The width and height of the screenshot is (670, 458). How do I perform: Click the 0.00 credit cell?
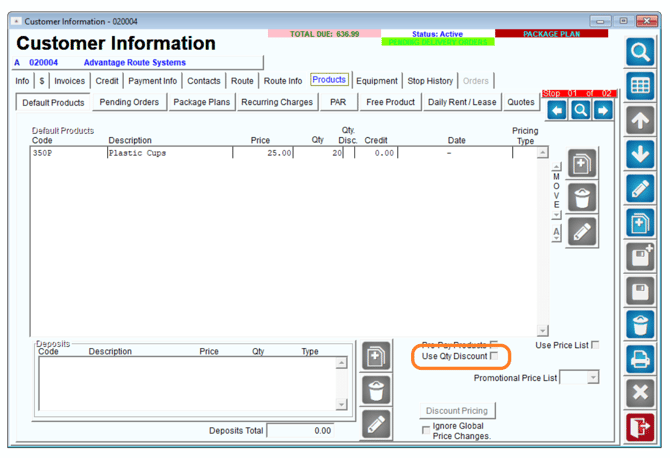tap(376, 153)
